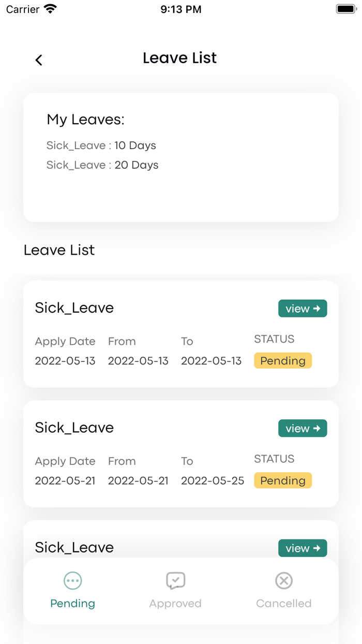Tap the My Leaves summary card heading
This screenshot has width=362, height=644.
(85, 120)
